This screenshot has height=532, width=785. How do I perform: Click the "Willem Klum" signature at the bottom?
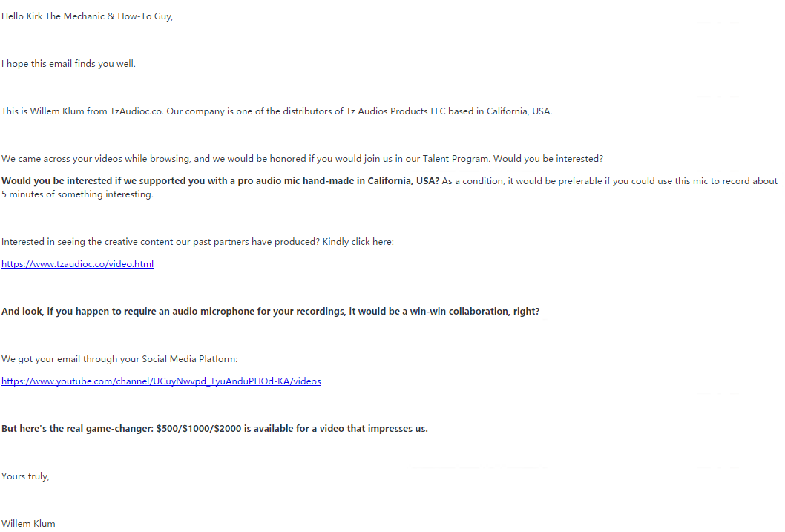pyautogui.click(x=28, y=524)
